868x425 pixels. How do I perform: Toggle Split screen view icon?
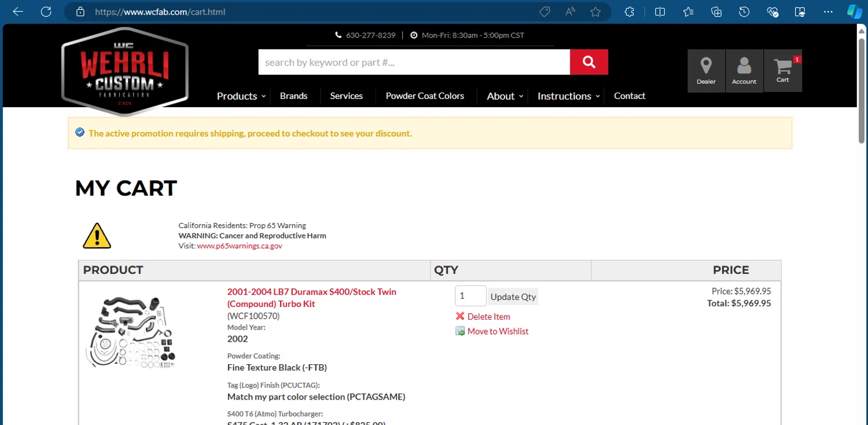660,12
